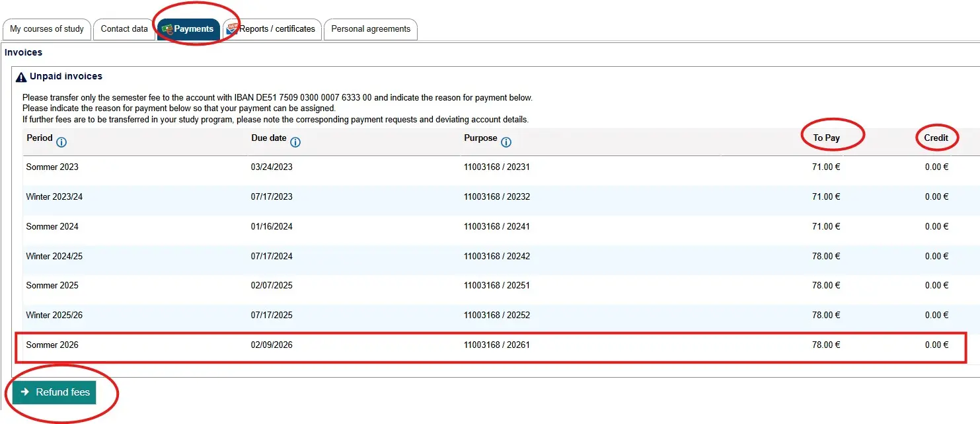Click the certificate icon on Reports tab
Viewport: 980px width, 424px height.
click(x=232, y=28)
